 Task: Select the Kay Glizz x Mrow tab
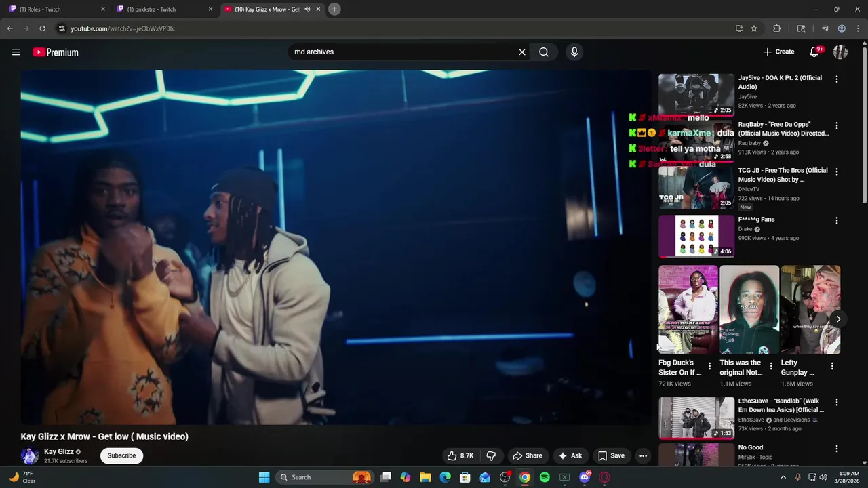(x=271, y=9)
